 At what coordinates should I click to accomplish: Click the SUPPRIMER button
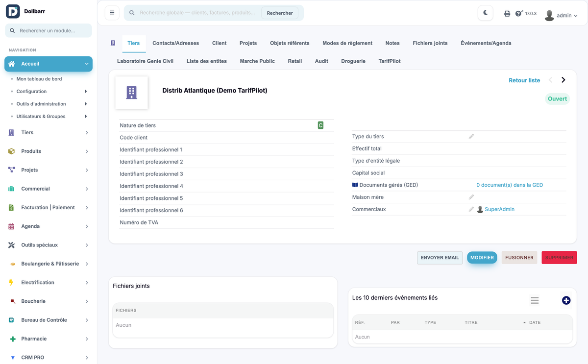coord(559,258)
